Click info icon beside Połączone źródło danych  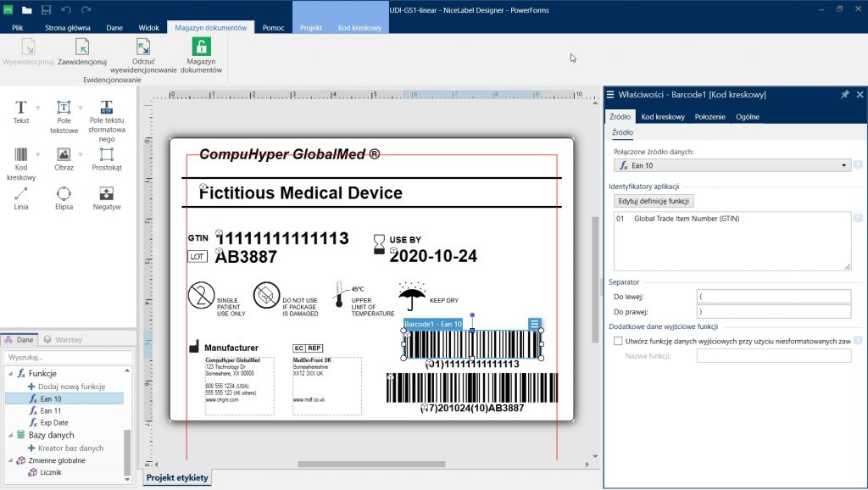tap(858, 165)
